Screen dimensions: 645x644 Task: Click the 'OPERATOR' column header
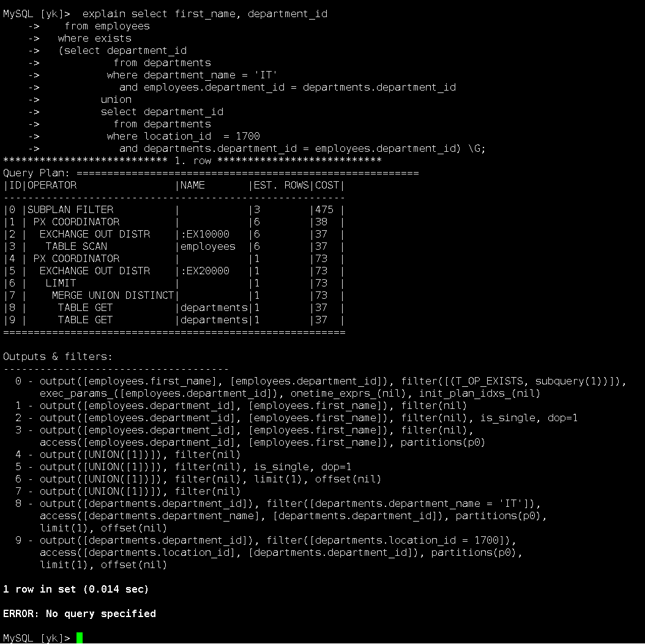(x=52, y=185)
